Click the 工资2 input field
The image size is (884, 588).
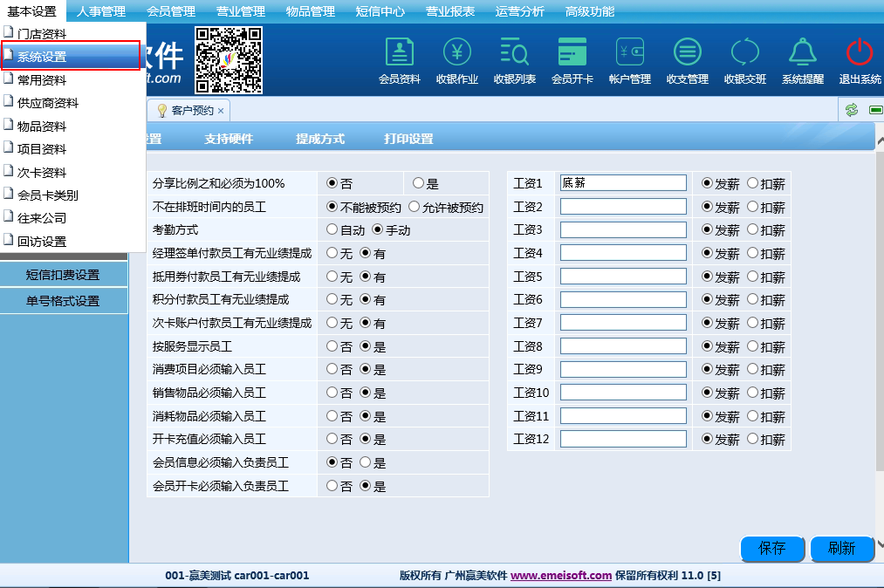[623, 207]
